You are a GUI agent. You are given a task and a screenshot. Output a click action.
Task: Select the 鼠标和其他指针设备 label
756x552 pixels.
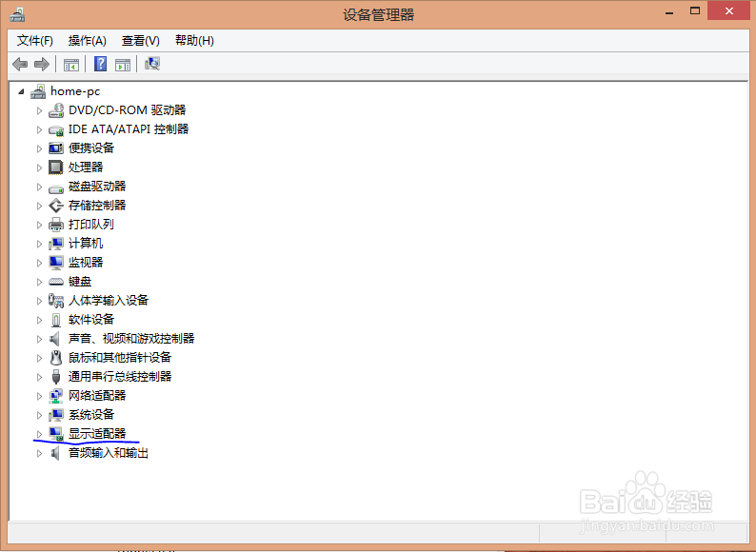[x=120, y=357]
